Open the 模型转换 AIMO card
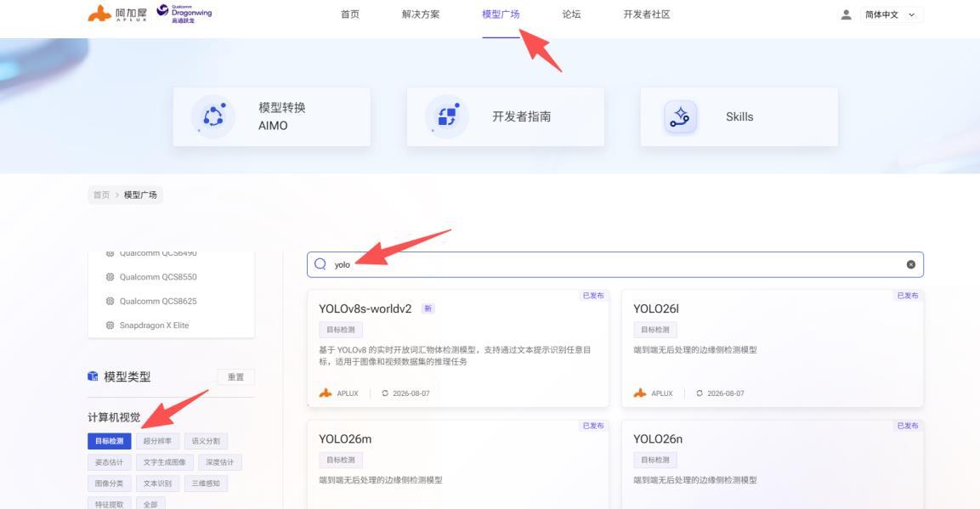The image size is (980, 509). point(272,116)
